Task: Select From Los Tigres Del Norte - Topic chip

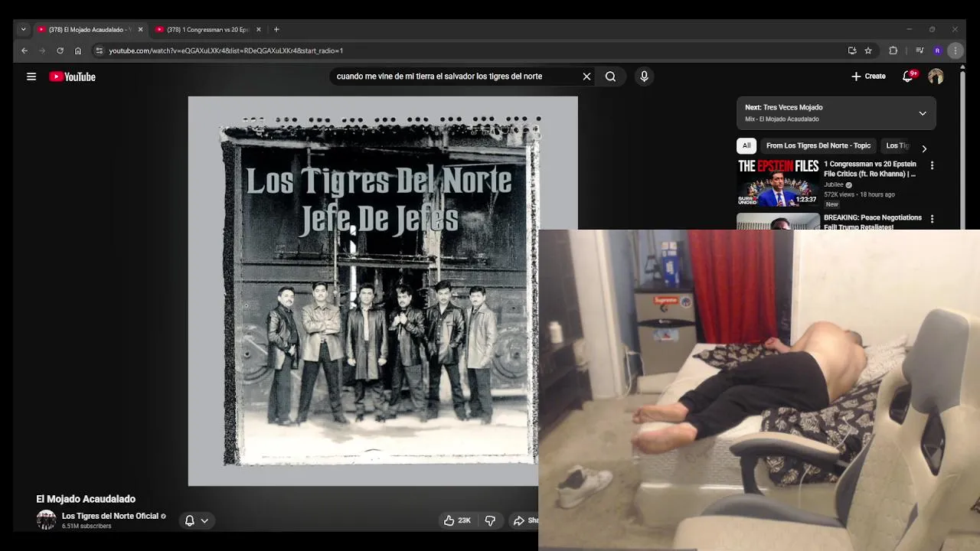Action: click(x=818, y=145)
